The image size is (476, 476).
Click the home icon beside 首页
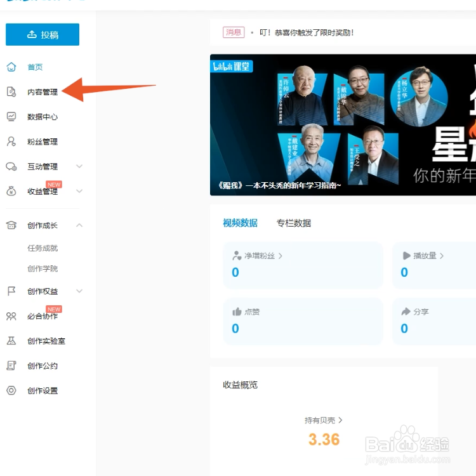[11, 67]
